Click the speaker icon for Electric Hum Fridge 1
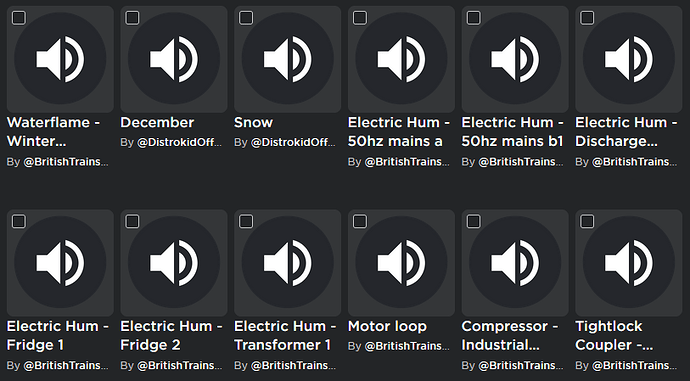This screenshot has width=690, height=381. pyautogui.click(x=60, y=263)
